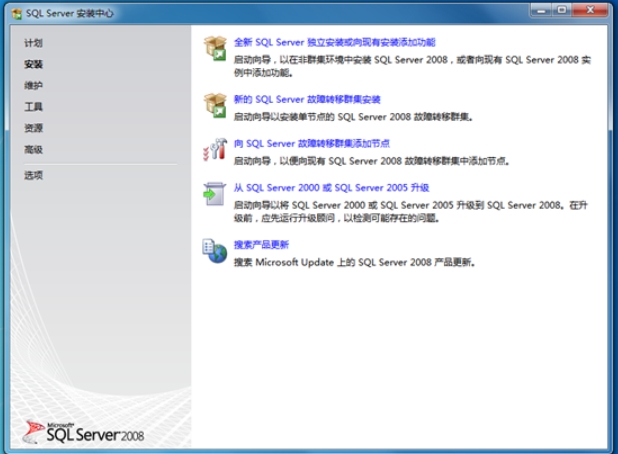The width and height of the screenshot is (618, 454).
Task: Click the 向 SQL Server 故障转移群集添加节点 link
Action: click(x=312, y=143)
